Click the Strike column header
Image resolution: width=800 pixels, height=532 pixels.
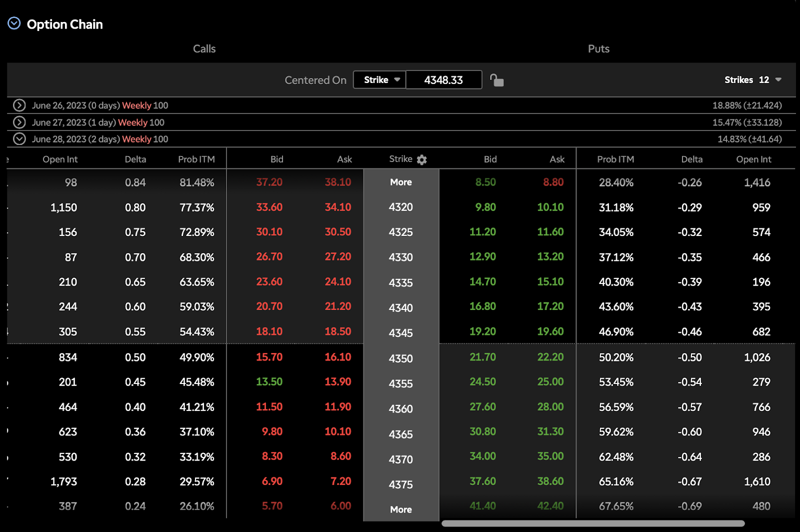click(x=400, y=159)
